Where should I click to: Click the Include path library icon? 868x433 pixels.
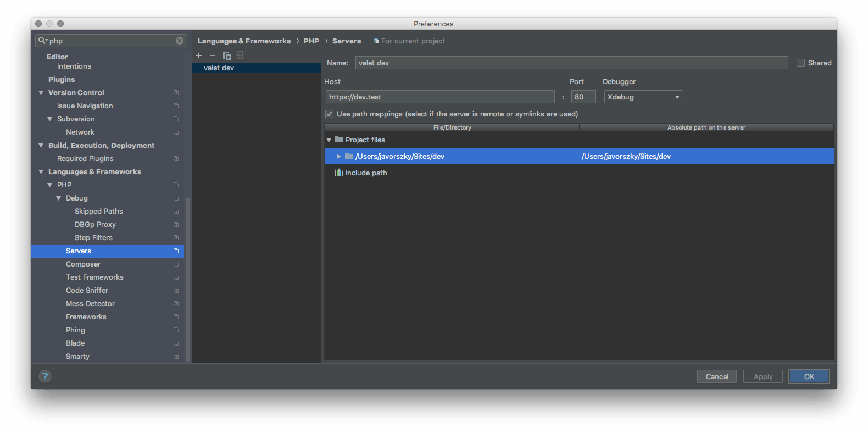(x=339, y=173)
